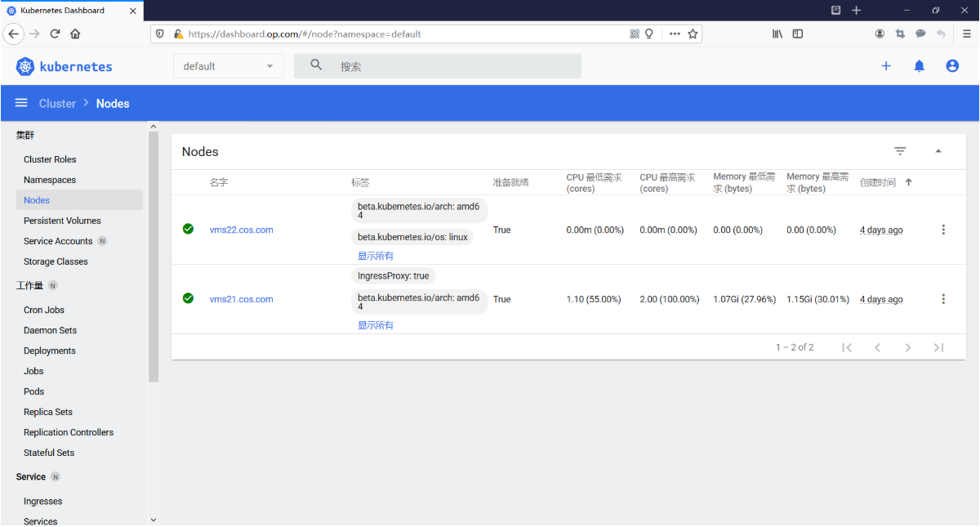The height and width of the screenshot is (527, 980).
Task: Click the beta.kubernetes.io/os: linux chip
Action: [412, 237]
